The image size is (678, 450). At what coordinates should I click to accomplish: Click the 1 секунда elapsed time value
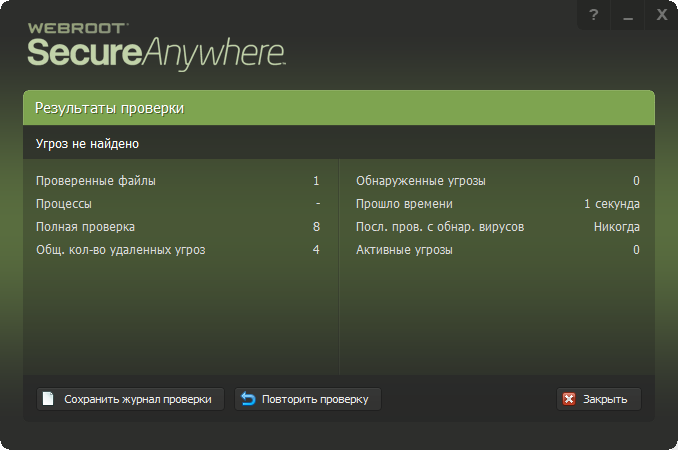612,204
